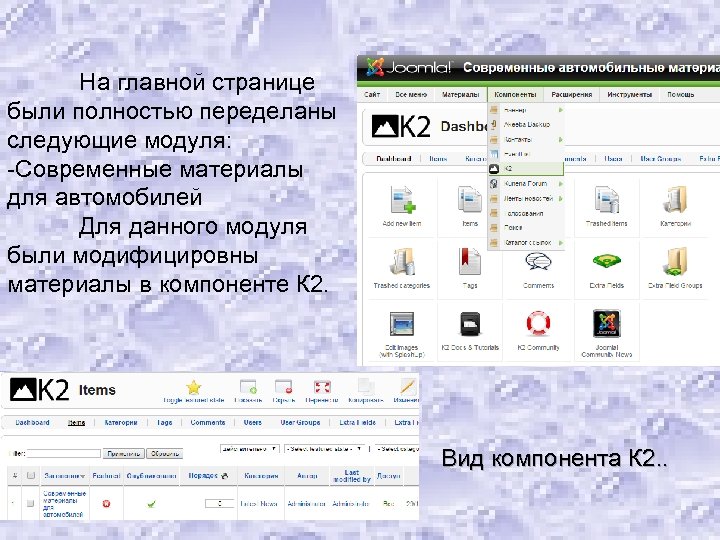Select Голосования in components menu

(x=526, y=214)
